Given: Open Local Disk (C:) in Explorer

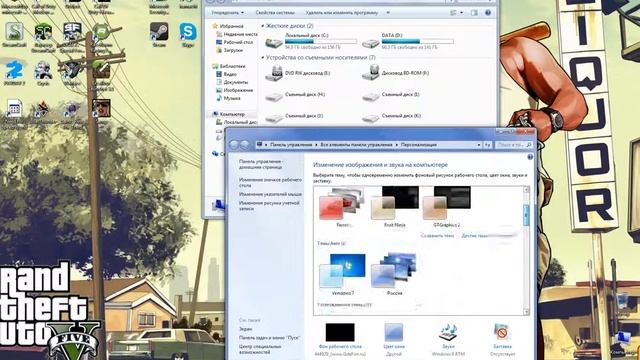Looking at the screenshot, I should tap(311, 41).
